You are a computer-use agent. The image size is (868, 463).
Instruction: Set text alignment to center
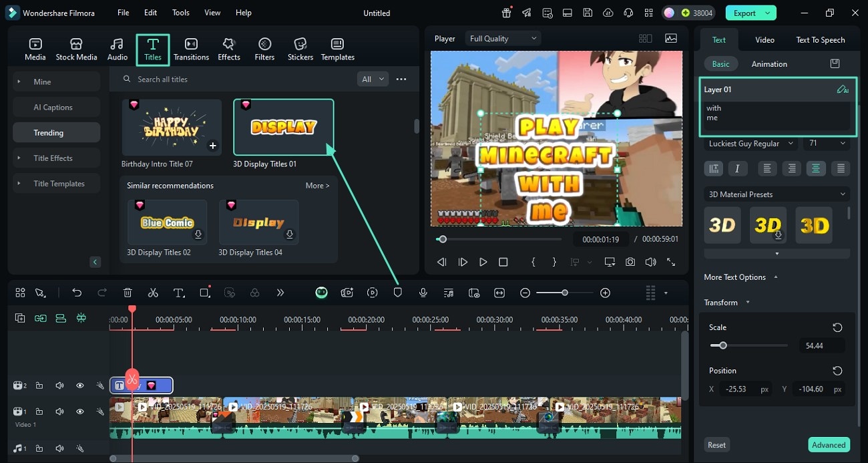click(816, 168)
